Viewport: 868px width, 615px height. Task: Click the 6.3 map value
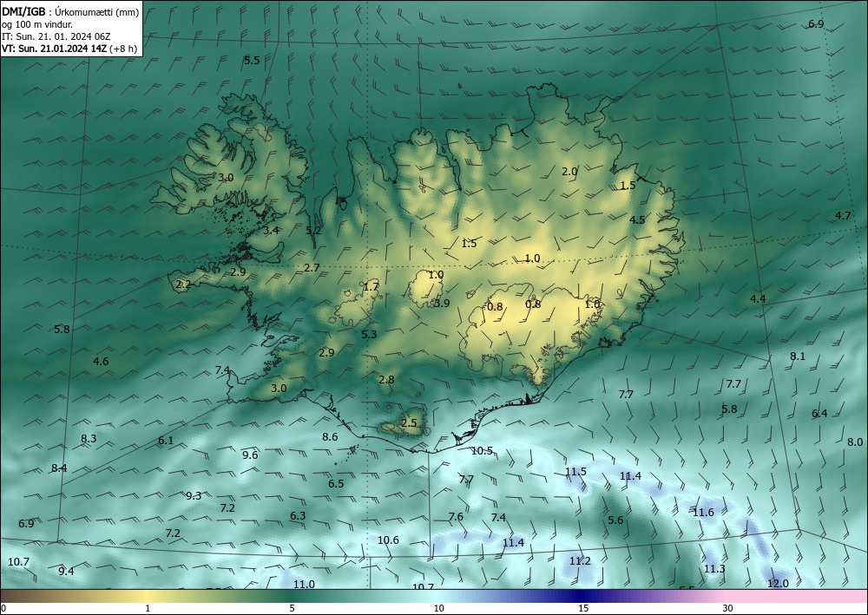tap(298, 515)
